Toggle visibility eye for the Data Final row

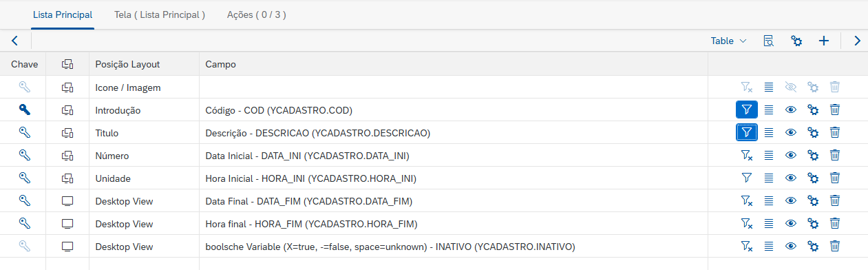click(791, 200)
